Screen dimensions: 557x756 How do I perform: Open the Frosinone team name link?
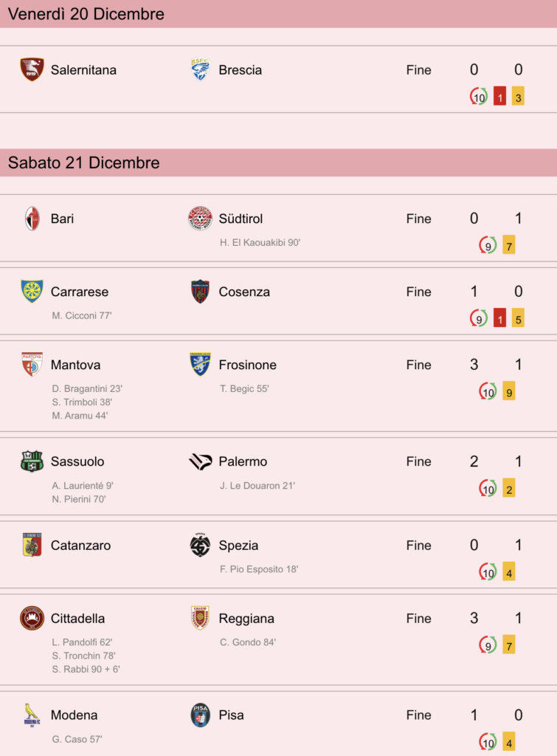[x=248, y=365]
